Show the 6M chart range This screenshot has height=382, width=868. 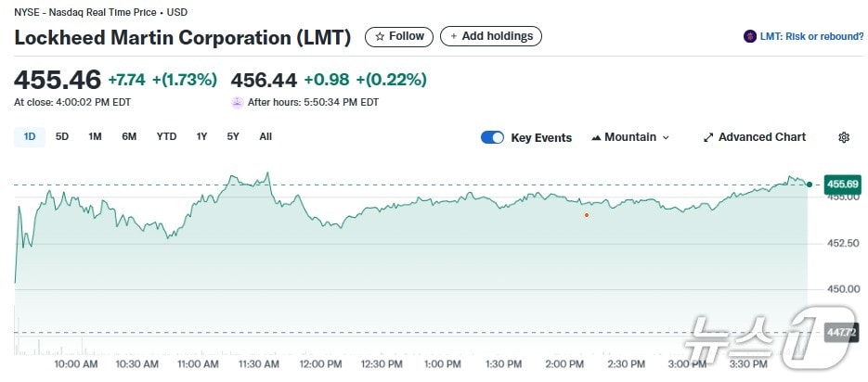(x=129, y=137)
